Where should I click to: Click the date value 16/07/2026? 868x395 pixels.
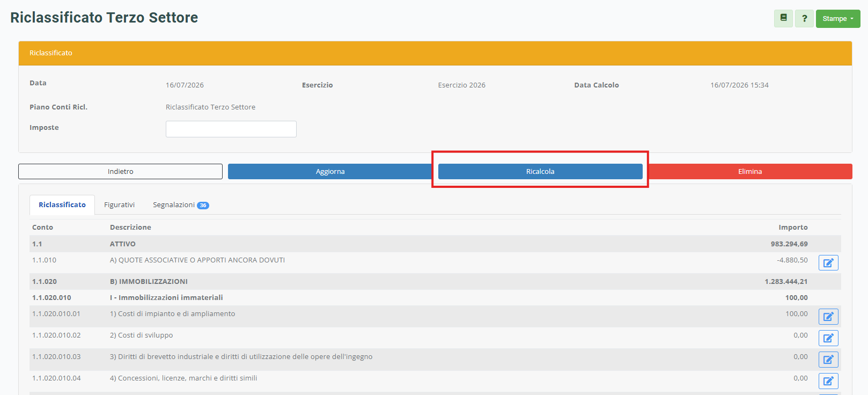[185, 85]
